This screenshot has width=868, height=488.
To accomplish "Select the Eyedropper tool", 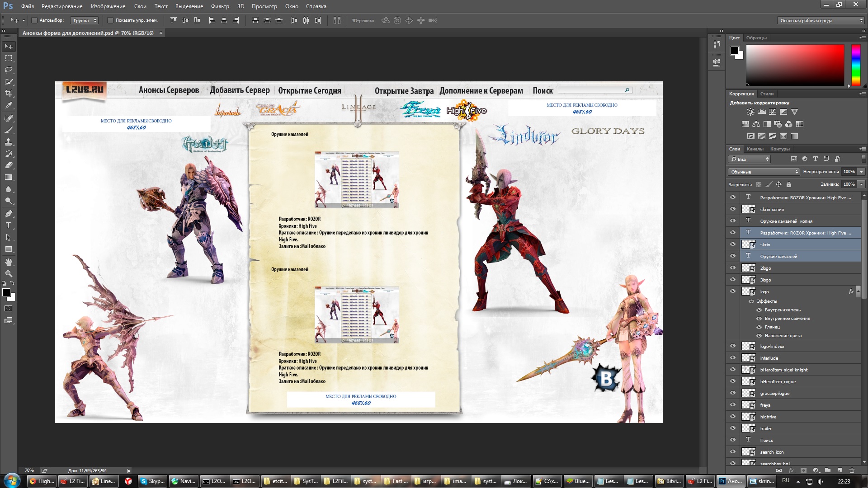I will click(x=9, y=105).
